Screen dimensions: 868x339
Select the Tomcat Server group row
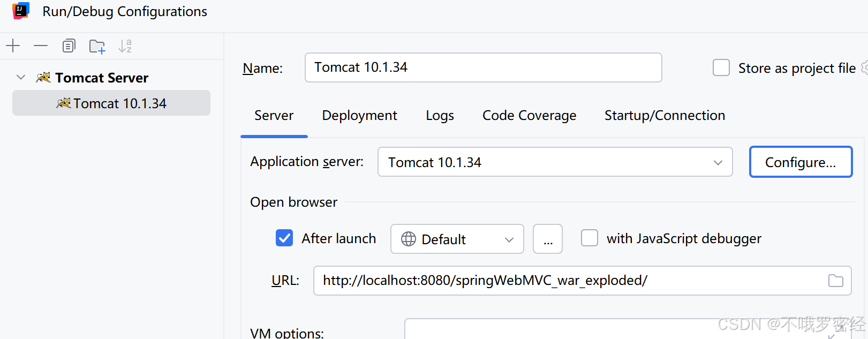[x=111, y=78]
